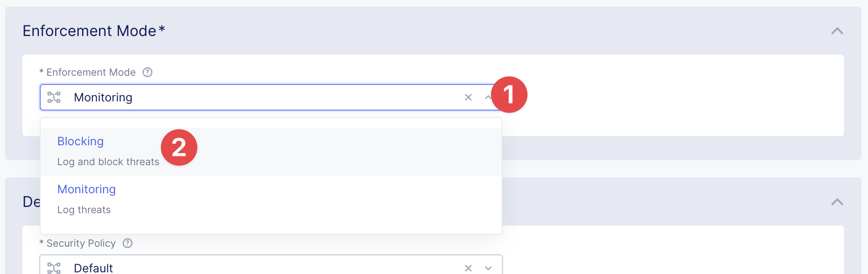Choose Monitoring from the dropdown list
The image size is (868, 274).
[86, 190]
